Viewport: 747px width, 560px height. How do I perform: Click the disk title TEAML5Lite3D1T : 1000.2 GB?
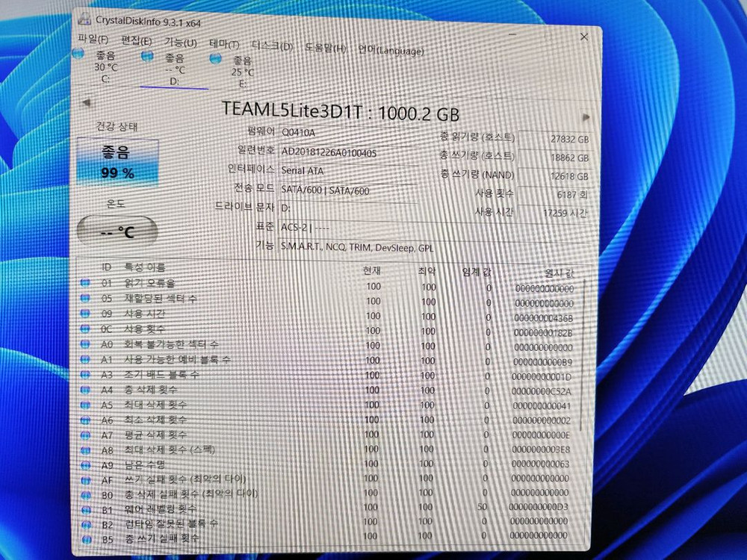tap(341, 113)
